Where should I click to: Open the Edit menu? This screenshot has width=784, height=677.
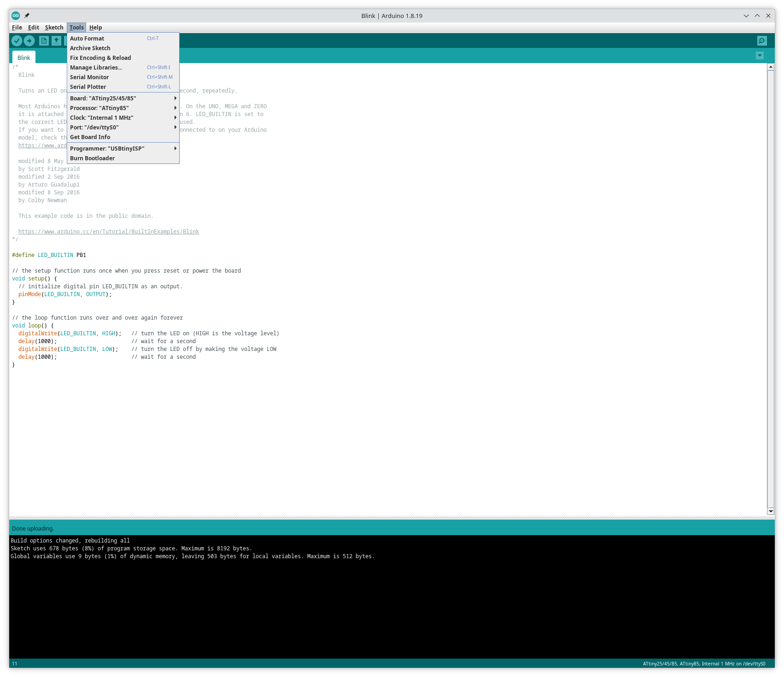[x=34, y=28]
